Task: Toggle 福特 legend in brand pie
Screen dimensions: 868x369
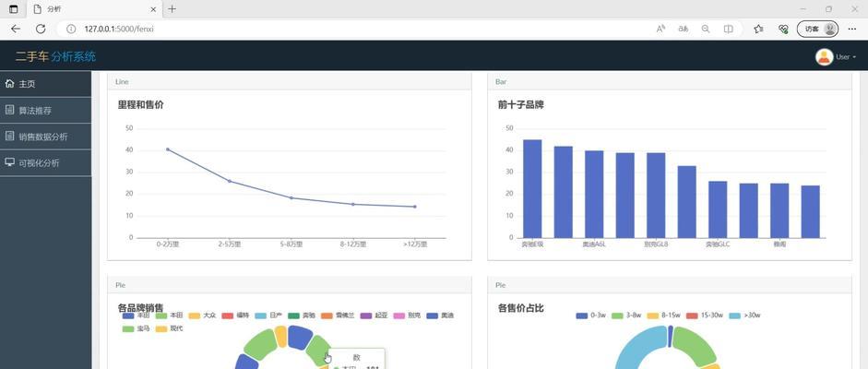Action: point(235,315)
